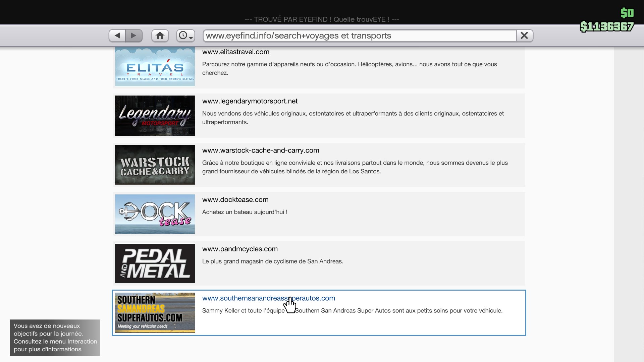Visit the www.docktease.com link
This screenshot has width=644, height=362.
(235, 200)
